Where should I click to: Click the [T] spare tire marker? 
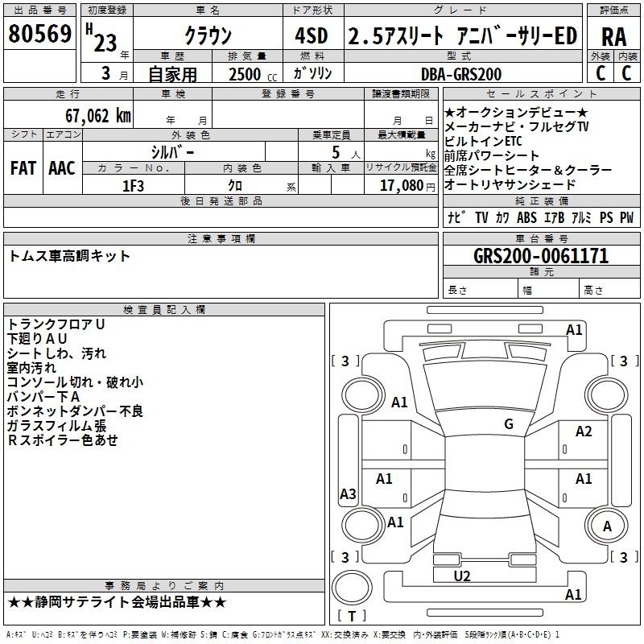click(352, 617)
